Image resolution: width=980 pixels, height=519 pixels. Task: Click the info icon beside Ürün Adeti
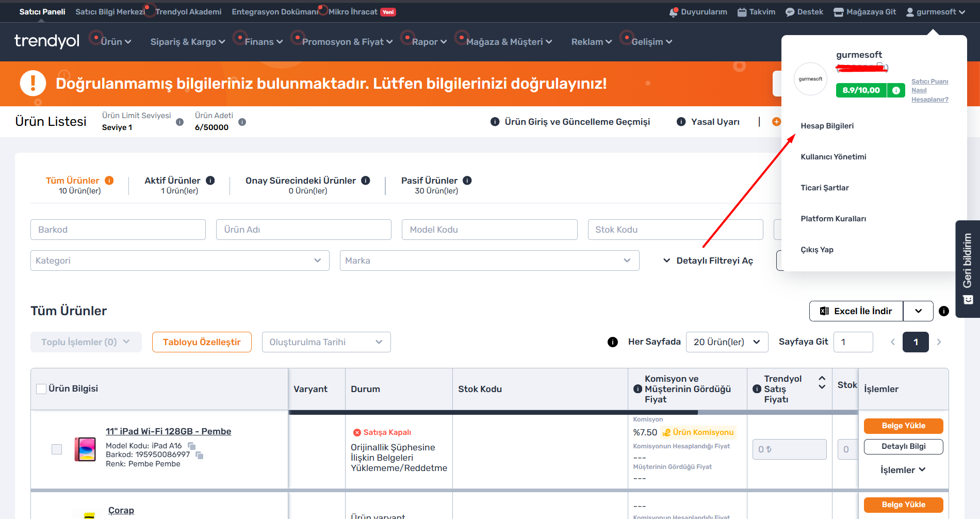pyautogui.click(x=242, y=122)
